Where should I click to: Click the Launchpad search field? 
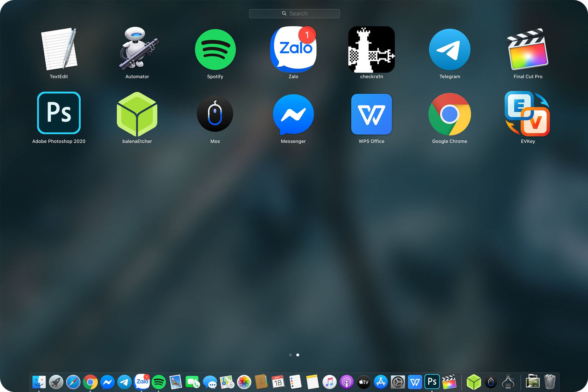pos(294,13)
